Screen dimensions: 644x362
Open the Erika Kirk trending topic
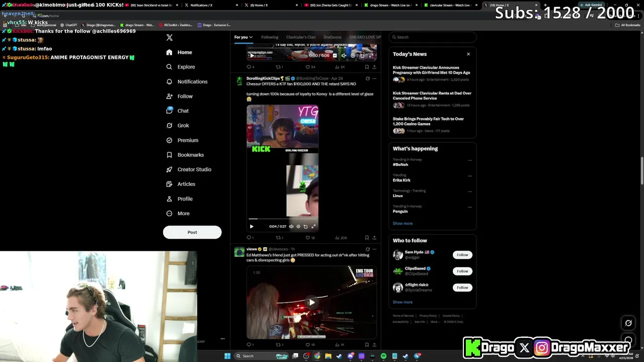point(401,180)
